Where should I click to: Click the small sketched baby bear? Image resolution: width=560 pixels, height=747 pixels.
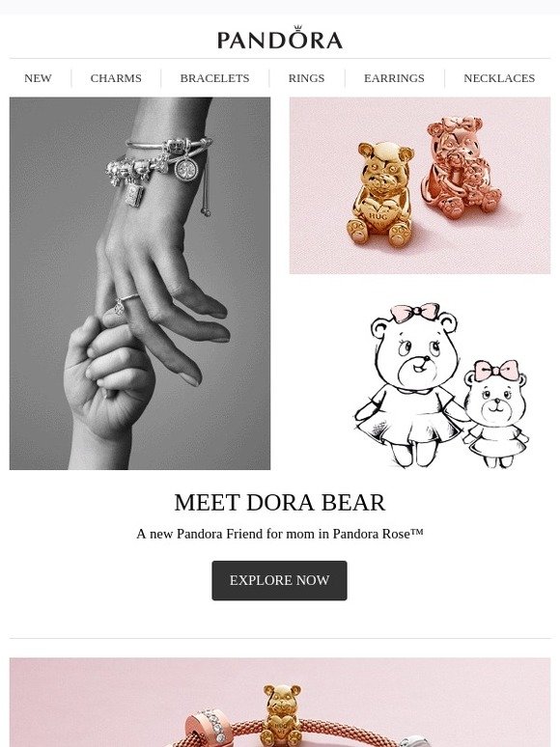coord(495,413)
